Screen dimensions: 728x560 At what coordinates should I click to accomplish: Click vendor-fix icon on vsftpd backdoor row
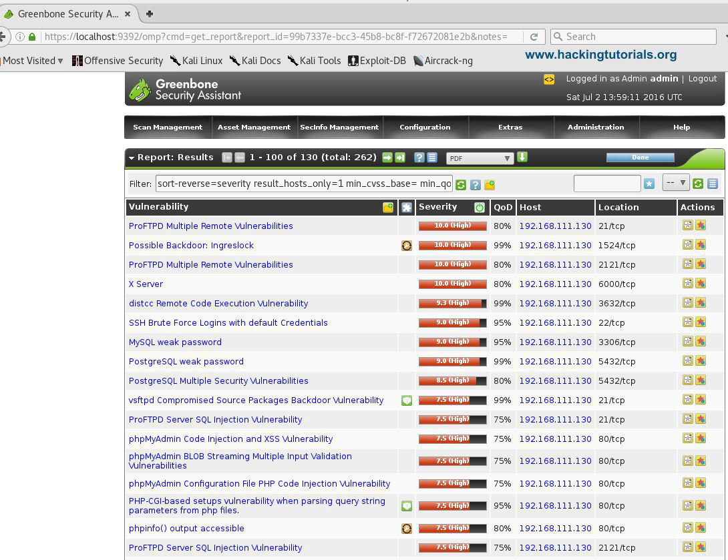point(407,400)
